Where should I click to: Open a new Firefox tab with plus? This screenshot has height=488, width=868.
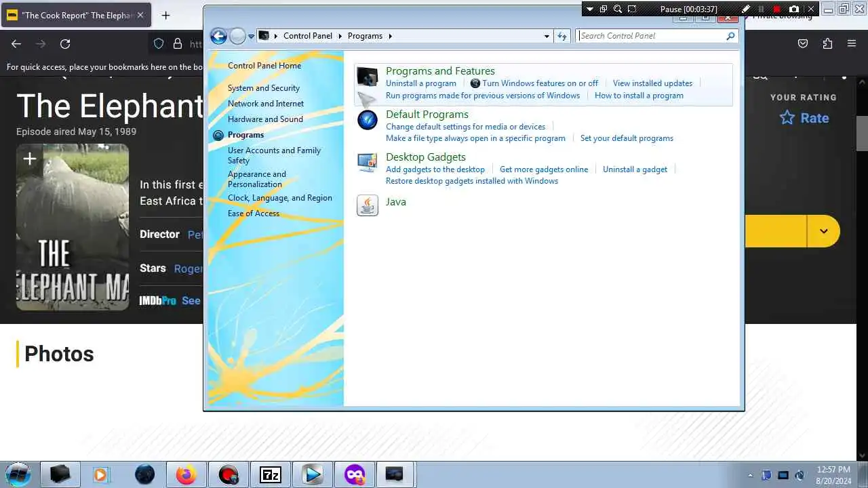coord(166,15)
